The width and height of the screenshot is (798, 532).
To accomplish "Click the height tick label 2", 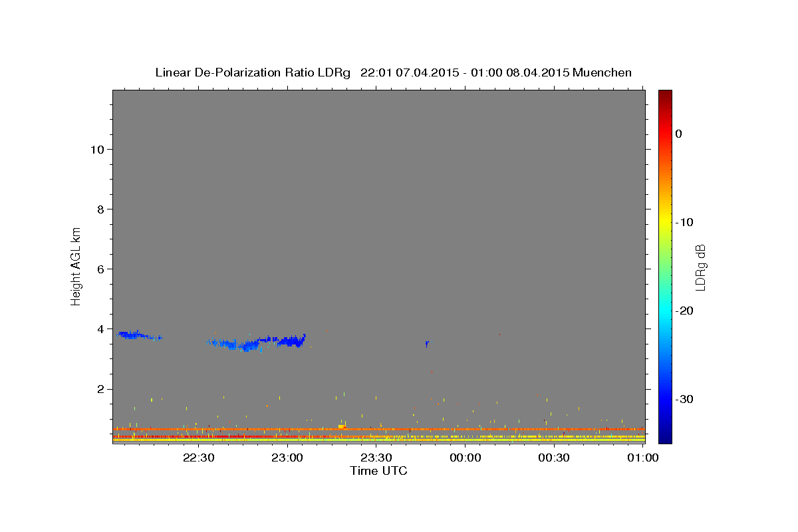I will tap(101, 388).
